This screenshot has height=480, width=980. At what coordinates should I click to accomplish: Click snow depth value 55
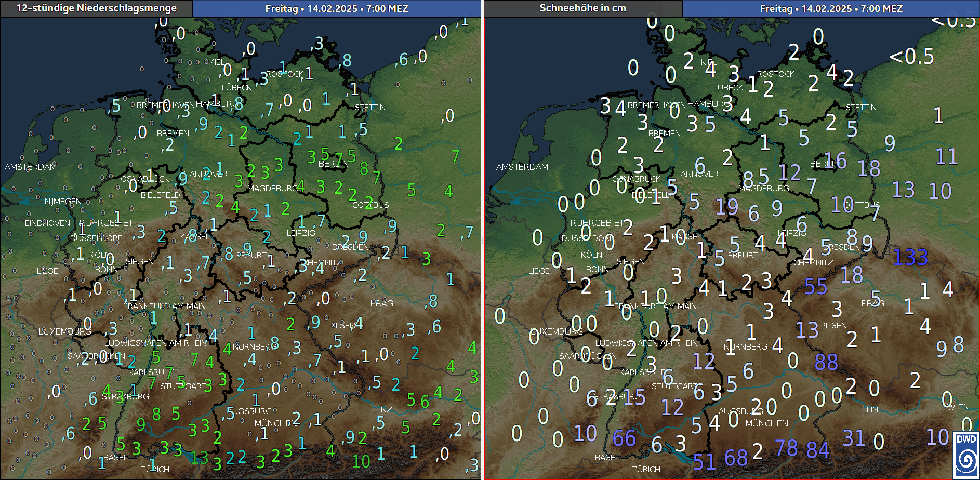coord(815,286)
